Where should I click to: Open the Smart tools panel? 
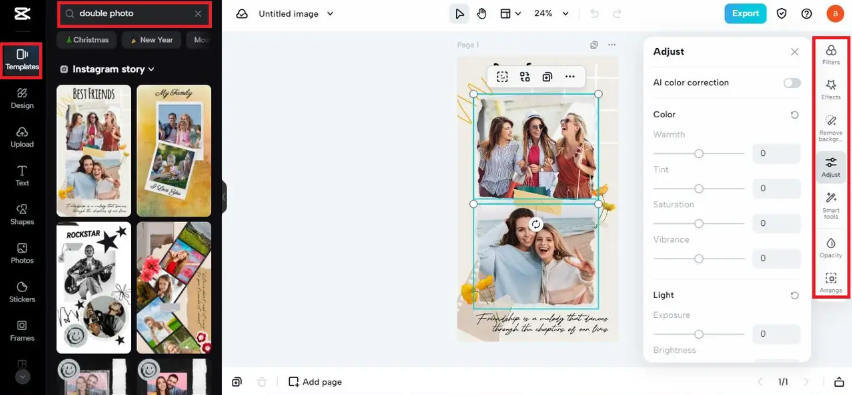point(831,206)
